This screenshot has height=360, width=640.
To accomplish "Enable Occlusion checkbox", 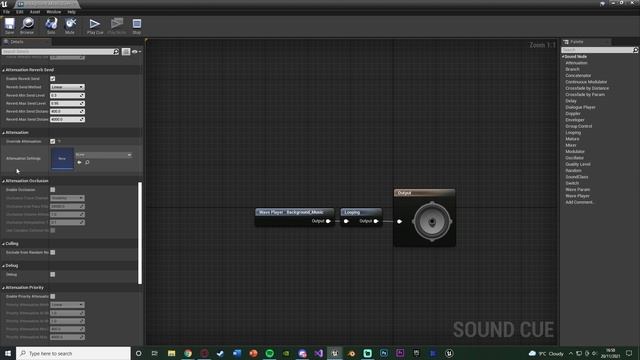I will pos(53,190).
